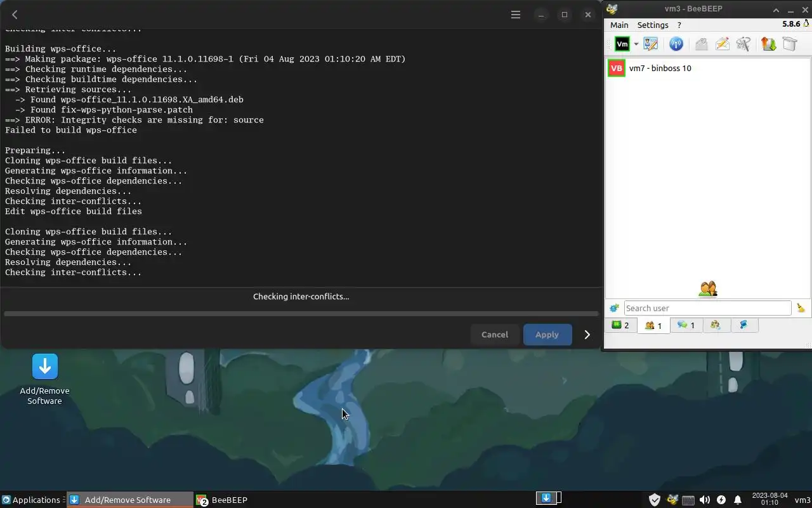Open the hamburger menu in Add/Remove Software
This screenshot has height=508, width=812.
[x=516, y=15]
